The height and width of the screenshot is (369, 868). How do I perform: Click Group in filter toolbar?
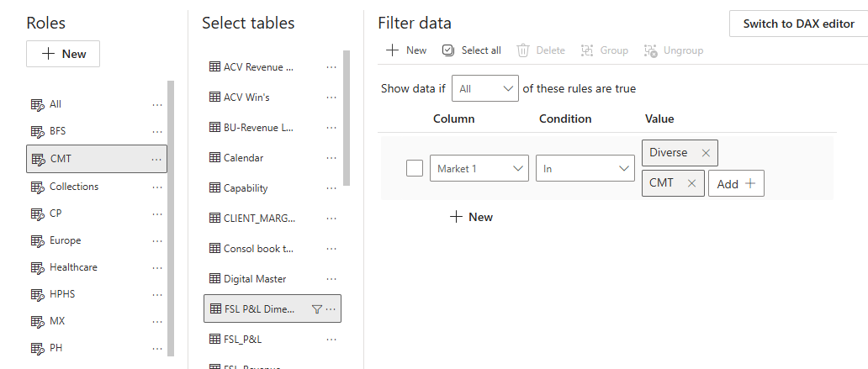pyautogui.click(x=605, y=50)
